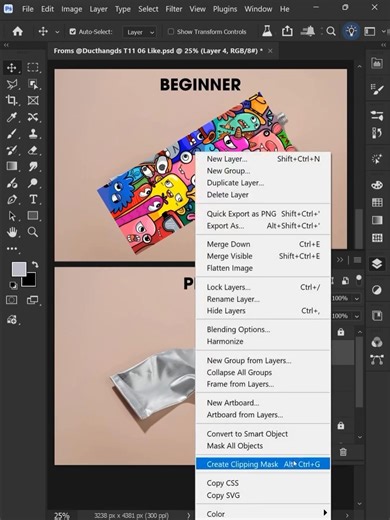Image resolution: width=390 pixels, height=520 pixels.
Task: Swap foreground and background colors
Action: coord(35,265)
